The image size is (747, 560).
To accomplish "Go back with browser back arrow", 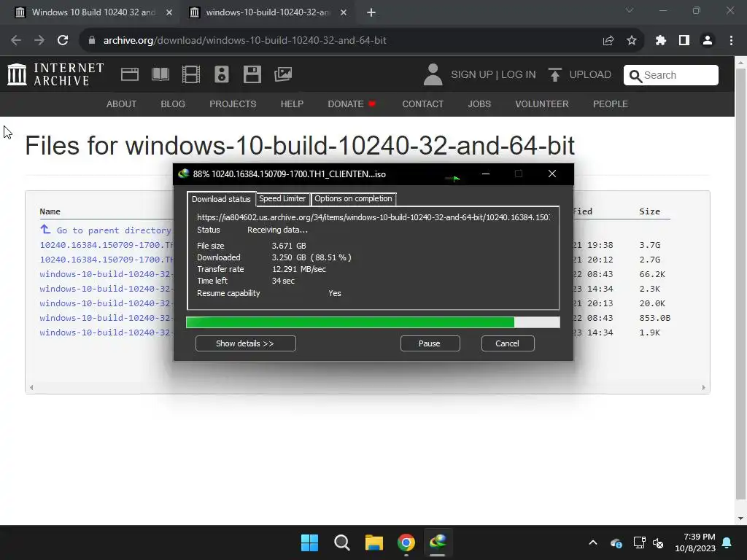I will coord(16,41).
